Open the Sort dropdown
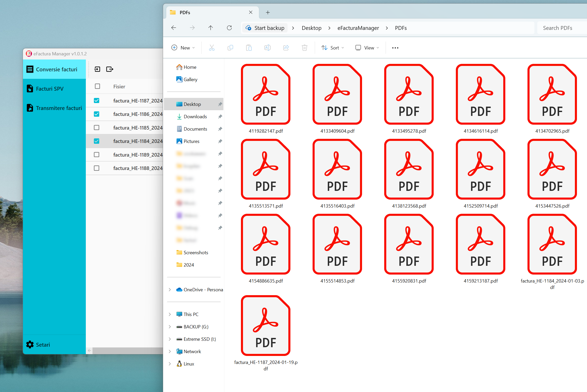Screen dimensions: 587x392 [332, 48]
